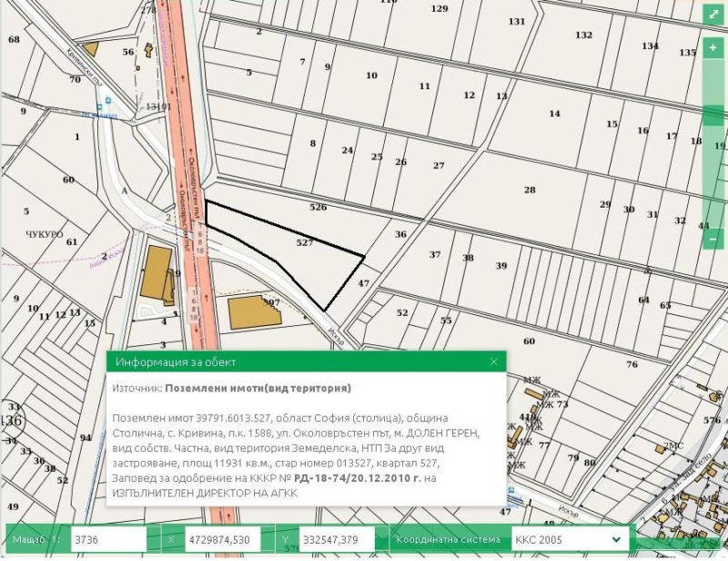The image size is (728, 561).
Task: Select parcel 132 near top right
Action: (x=583, y=35)
